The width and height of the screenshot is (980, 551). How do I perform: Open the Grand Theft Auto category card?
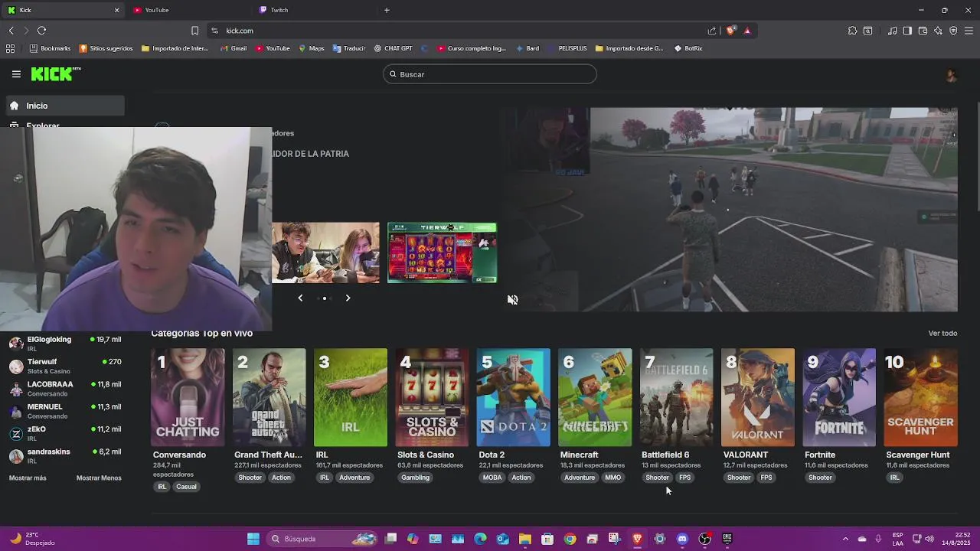pyautogui.click(x=269, y=397)
